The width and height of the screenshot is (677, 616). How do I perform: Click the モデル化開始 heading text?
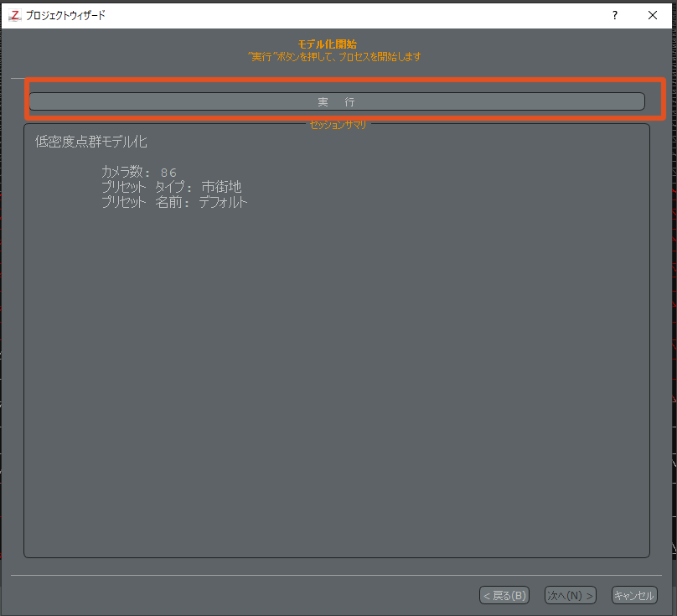click(328, 44)
